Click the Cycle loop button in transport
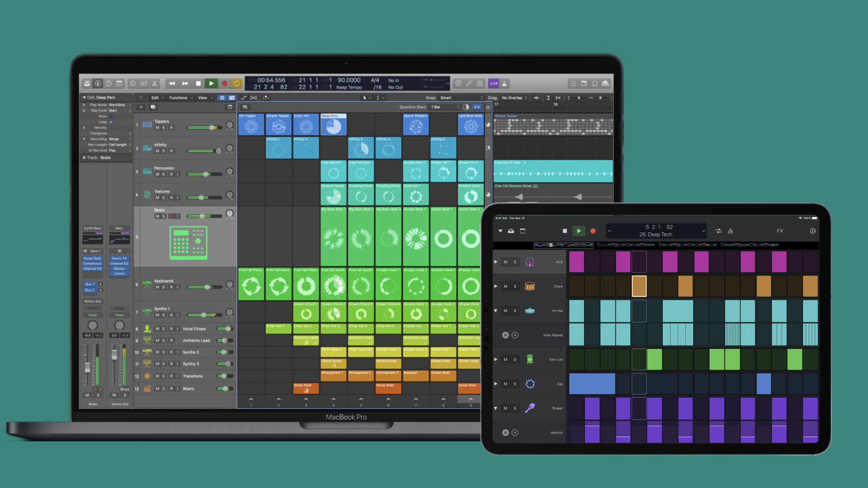Viewport: 868px width, 488px height. tap(236, 84)
